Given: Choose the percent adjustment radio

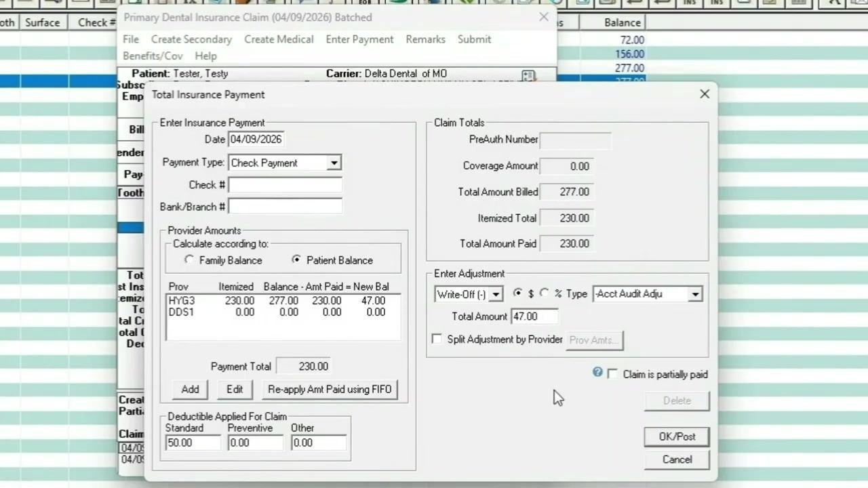Looking at the screenshot, I should pos(544,293).
